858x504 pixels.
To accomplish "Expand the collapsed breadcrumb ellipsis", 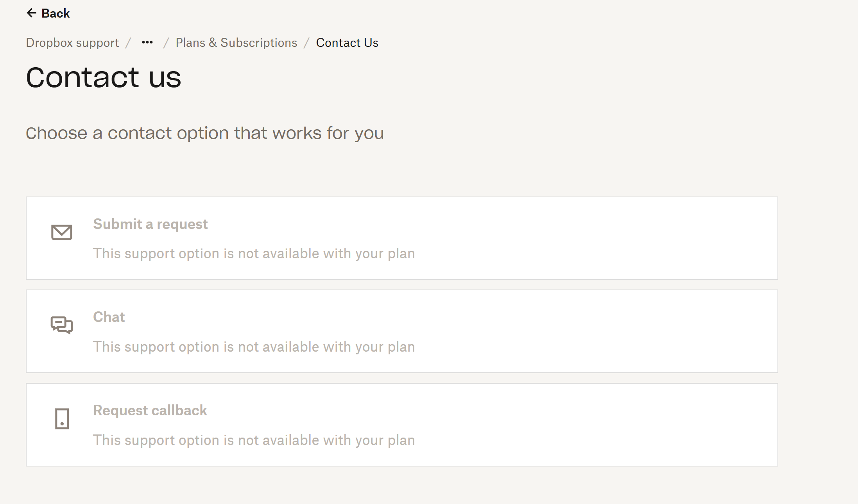I will [147, 43].
